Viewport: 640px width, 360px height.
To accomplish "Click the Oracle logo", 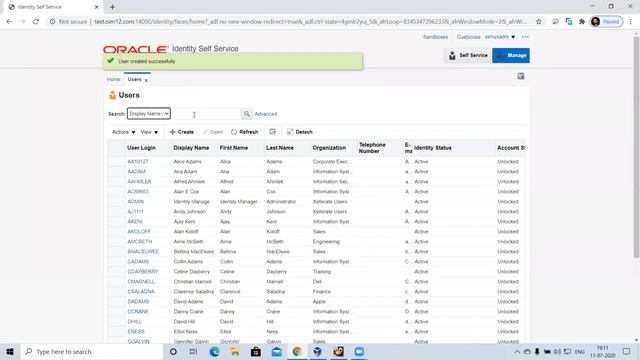I will (136, 49).
